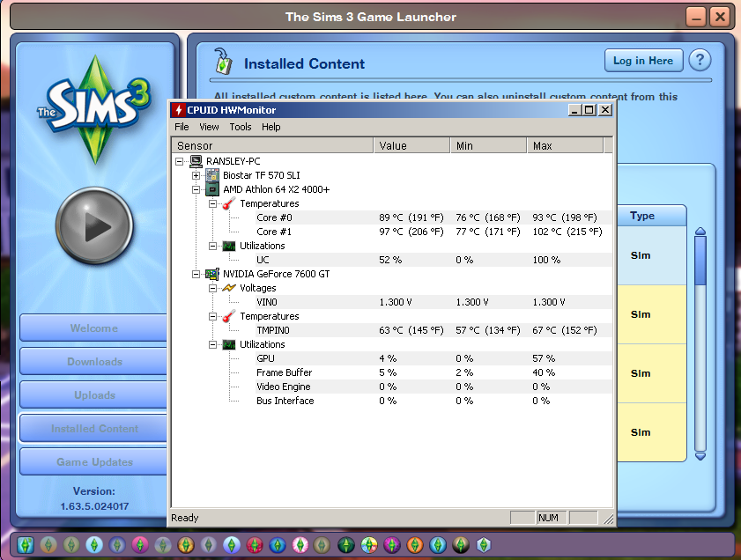
Task: Collapse the NVIDIA Temperatures group
Action: 212,316
